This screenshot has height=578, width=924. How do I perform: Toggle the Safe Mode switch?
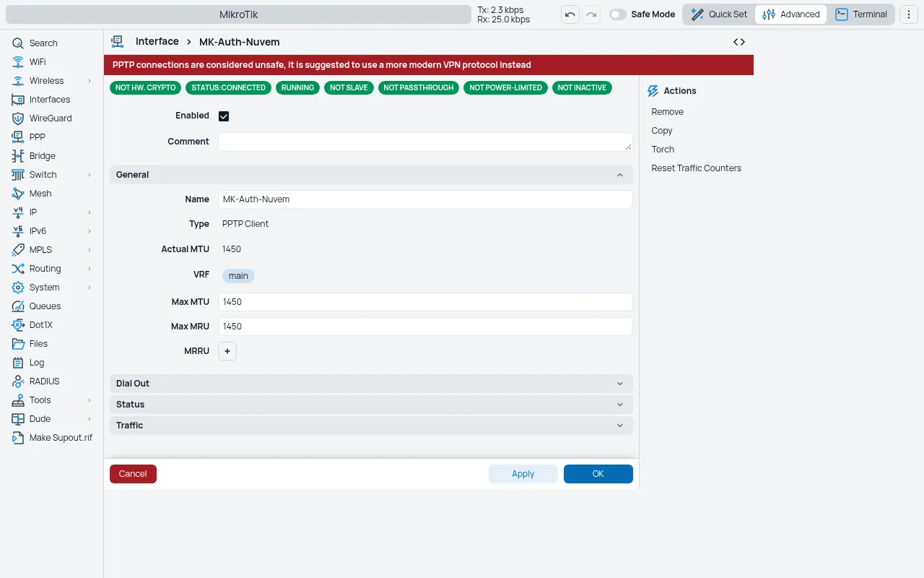click(618, 14)
